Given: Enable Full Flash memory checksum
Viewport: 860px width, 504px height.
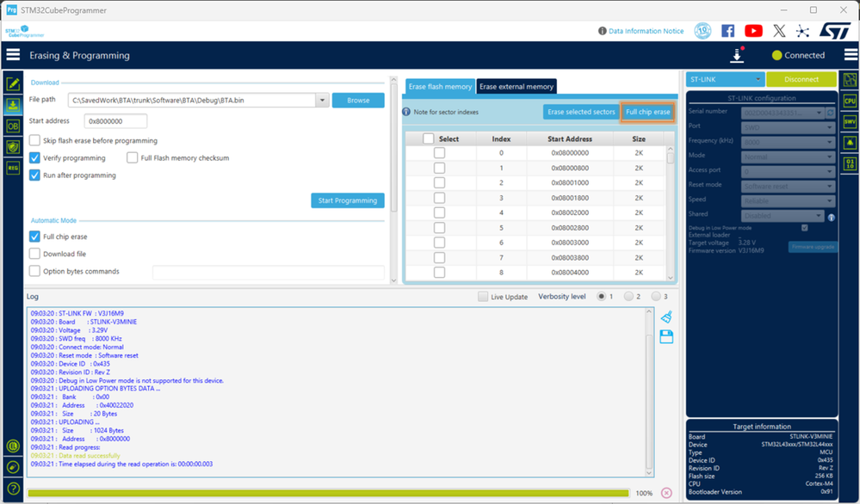Looking at the screenshot, I should (x=133, y=157).
